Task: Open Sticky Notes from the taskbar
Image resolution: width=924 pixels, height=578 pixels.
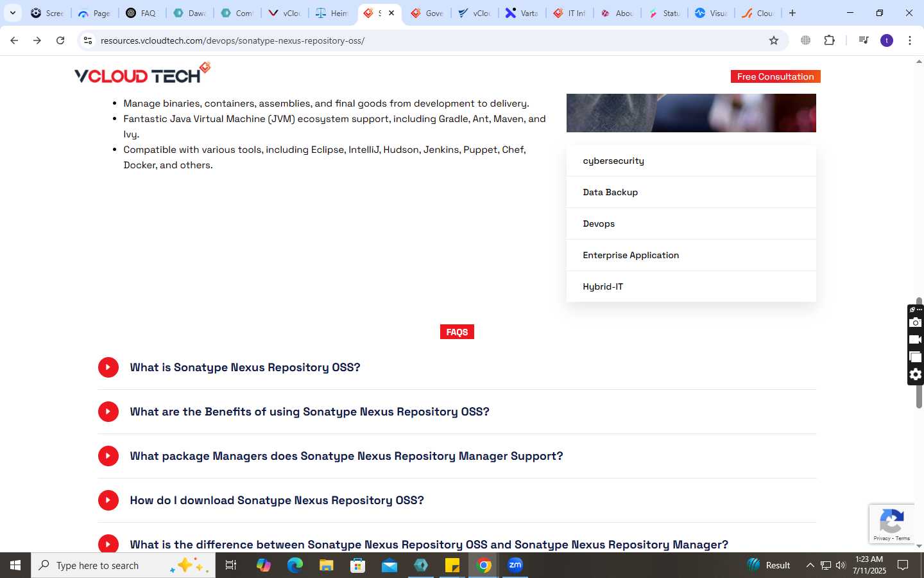Action: [452, 565]
